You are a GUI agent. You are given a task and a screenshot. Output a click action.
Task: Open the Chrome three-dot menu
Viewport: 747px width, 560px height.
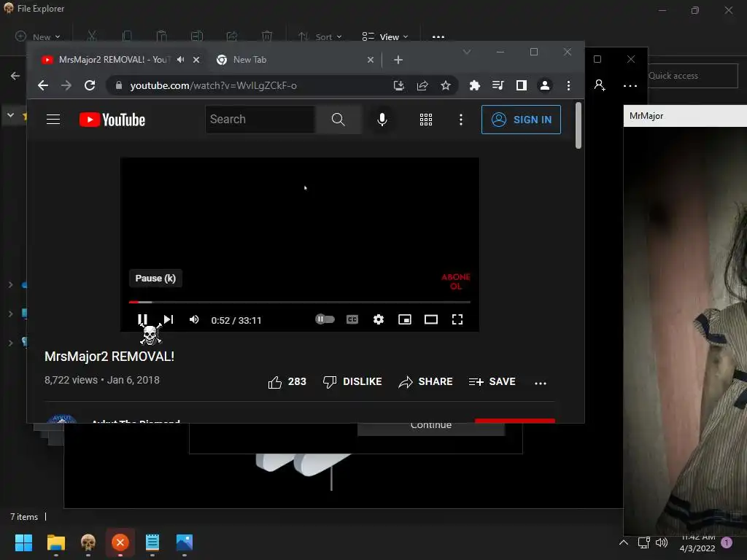coord(568,85)
